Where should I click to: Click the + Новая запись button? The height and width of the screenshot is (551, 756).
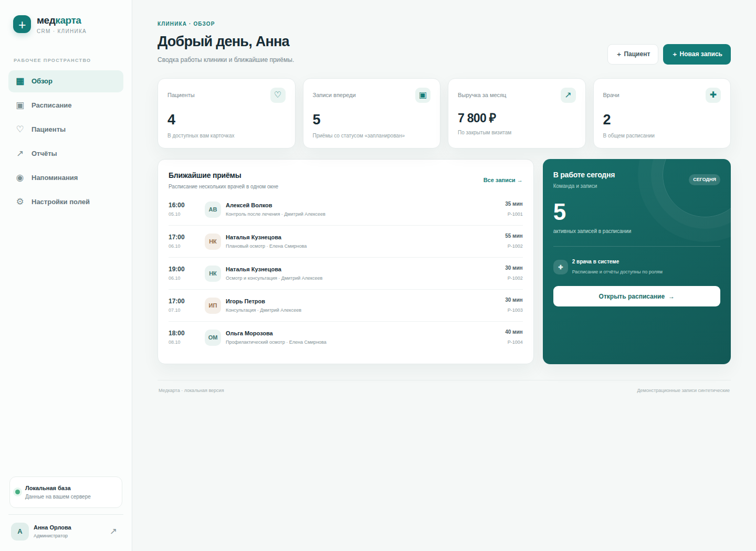click(x=697, y=54)
